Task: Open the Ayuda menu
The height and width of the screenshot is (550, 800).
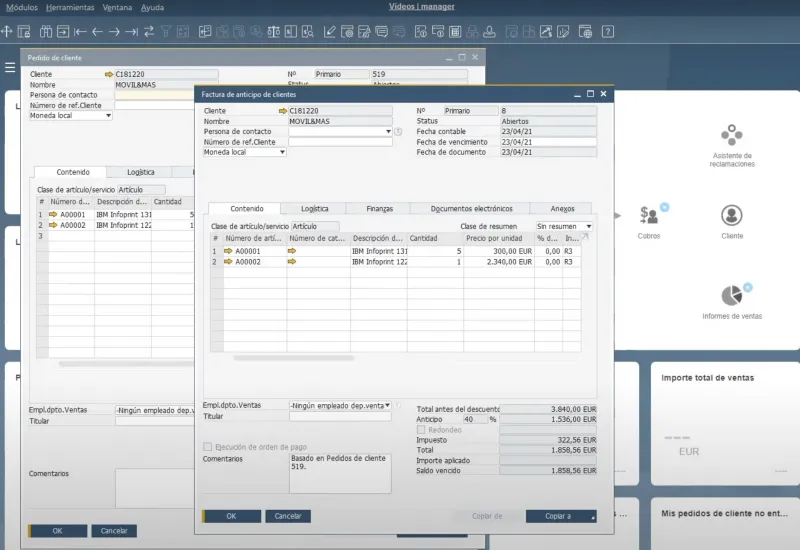Action: coord(152,7)
